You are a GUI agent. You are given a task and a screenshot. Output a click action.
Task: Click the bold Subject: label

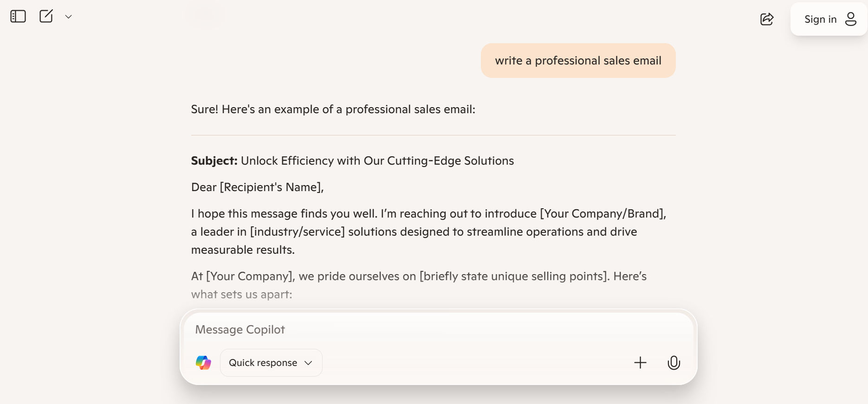214,160
